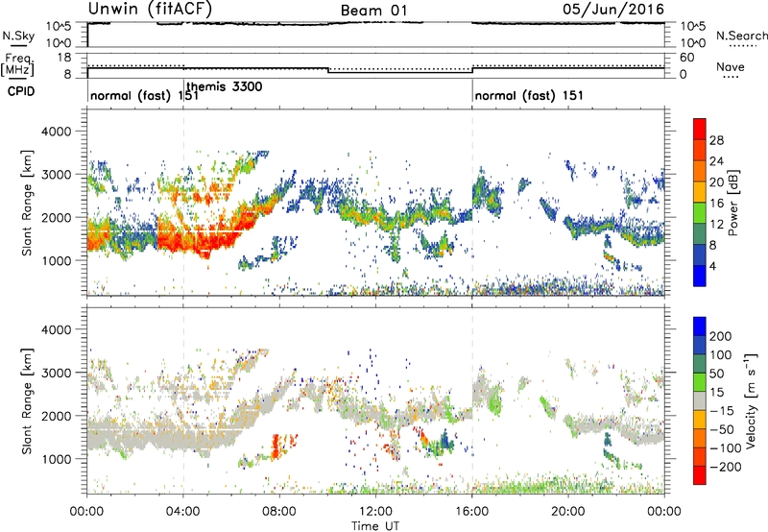Click the '24' power color bar label
Viewport: 768px width, 532px height.
[x=716, y=161]
